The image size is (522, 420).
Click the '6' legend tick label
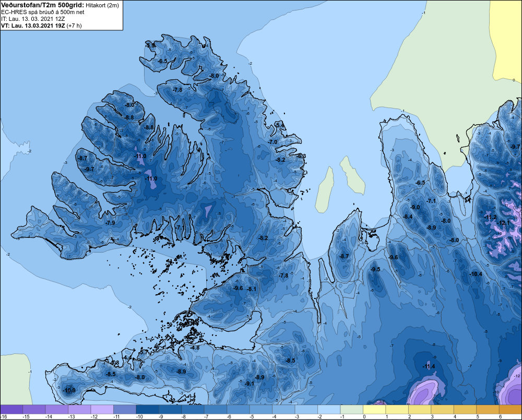[501, 417]
